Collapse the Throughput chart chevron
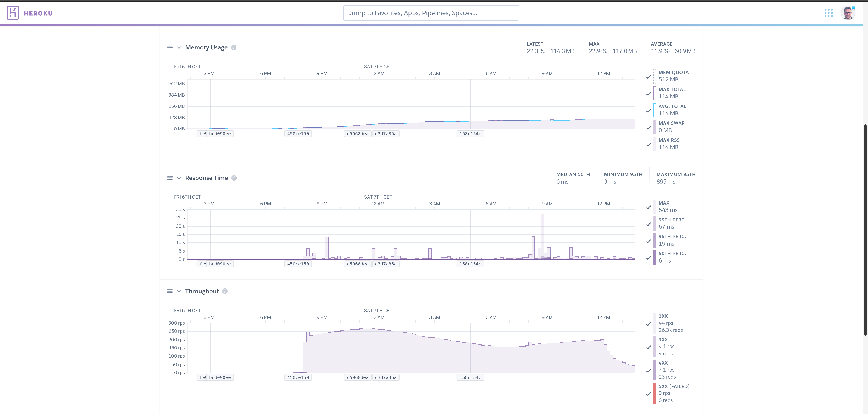Screen dimensions: 868x414 (x=179, y=291)
